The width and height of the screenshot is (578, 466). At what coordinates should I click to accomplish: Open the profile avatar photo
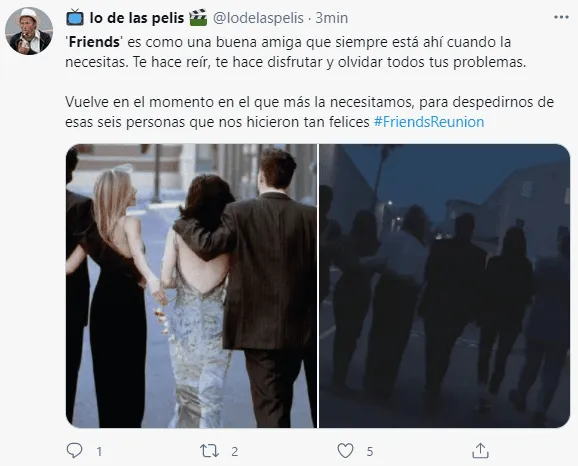pyautogui.click(x=29, y=31)
